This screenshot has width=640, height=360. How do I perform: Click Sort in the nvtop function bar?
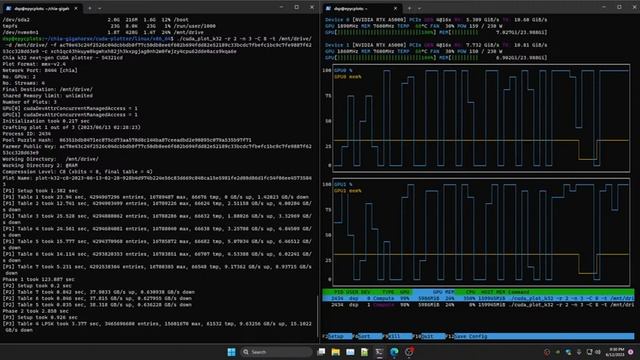(369, 336)
